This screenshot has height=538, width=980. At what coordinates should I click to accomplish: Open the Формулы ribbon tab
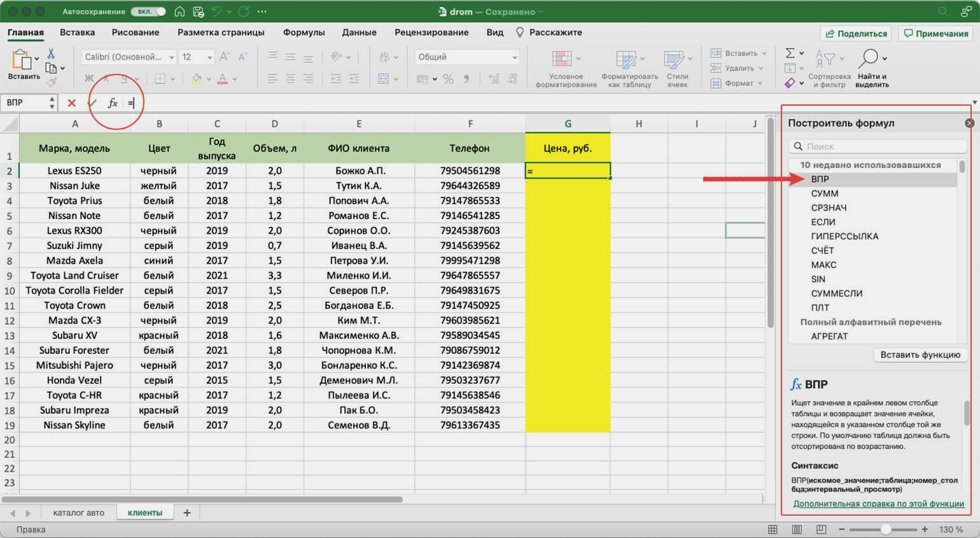[x=304, y=32]
